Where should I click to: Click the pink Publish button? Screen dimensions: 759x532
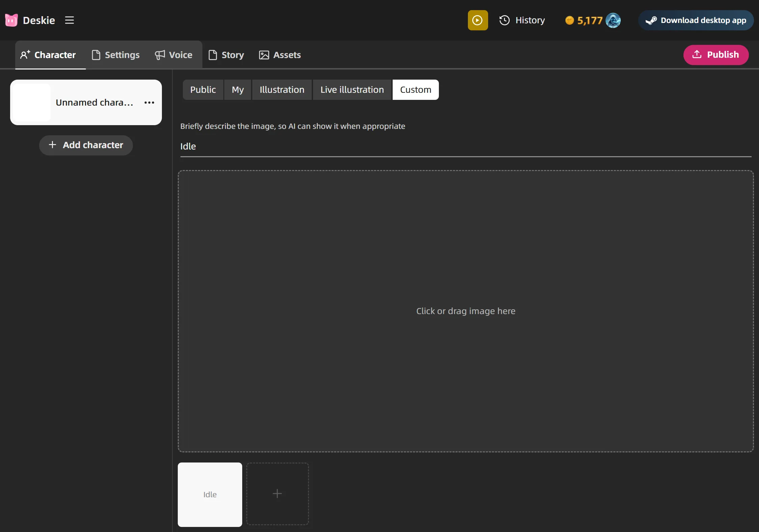(x=716, y=55)
